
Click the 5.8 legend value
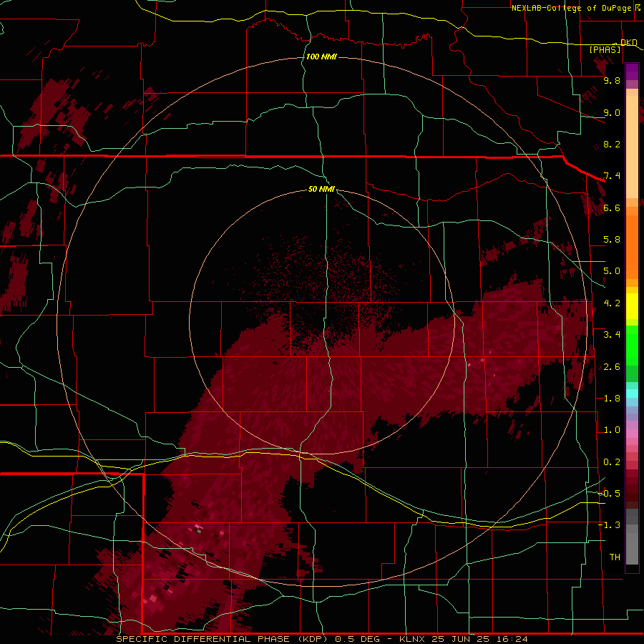(612, 240)
